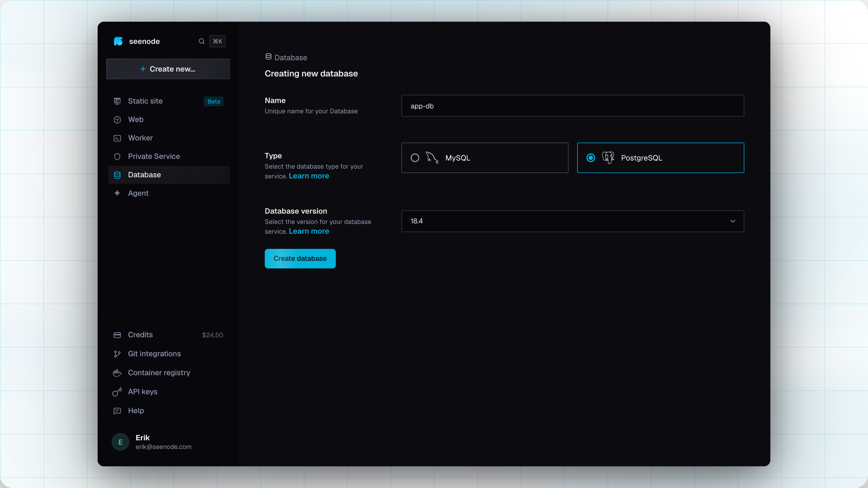This screenshot has width=868, height=488.
Task: Click the Beta badge
Action: click(214, 101)
